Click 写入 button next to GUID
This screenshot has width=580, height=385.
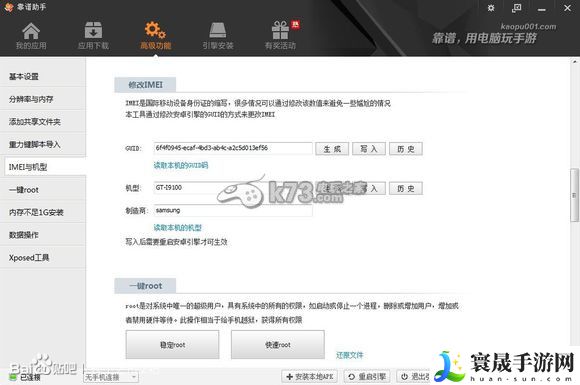(x=369, y=149)
